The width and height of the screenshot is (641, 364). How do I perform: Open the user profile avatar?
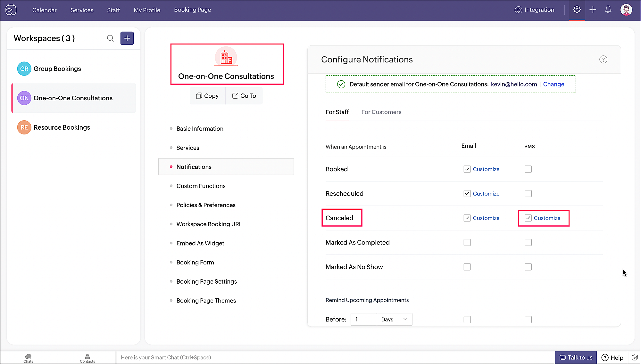[x=626, y=10]
